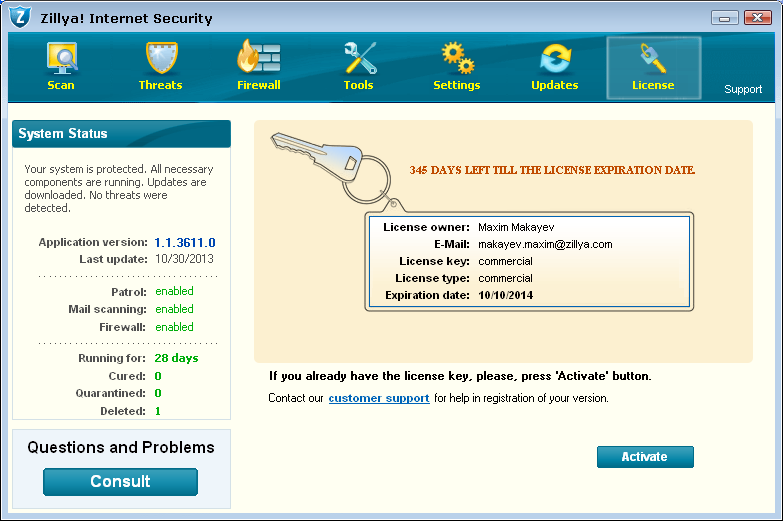Click the Firewall enabled status
783x521 pixels.
(174, 327)
